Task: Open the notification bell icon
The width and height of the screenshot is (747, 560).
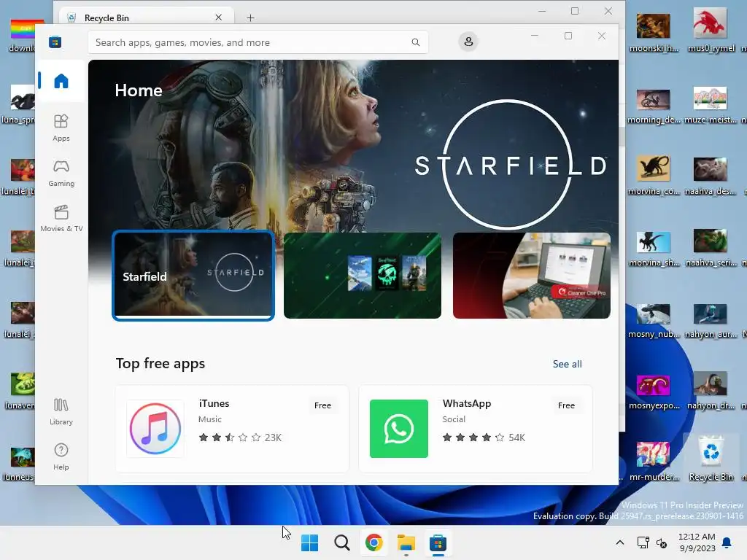Action: point(727,542)
